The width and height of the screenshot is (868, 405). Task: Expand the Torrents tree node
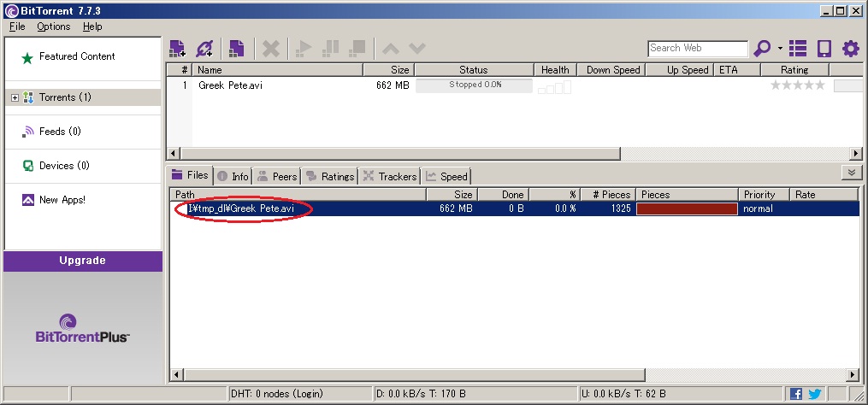15,97
